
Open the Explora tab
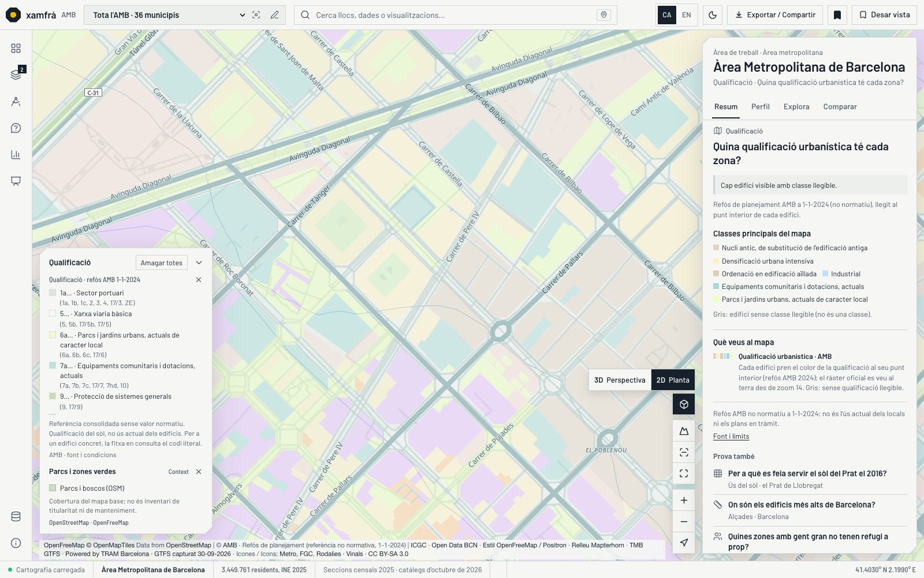796,107
